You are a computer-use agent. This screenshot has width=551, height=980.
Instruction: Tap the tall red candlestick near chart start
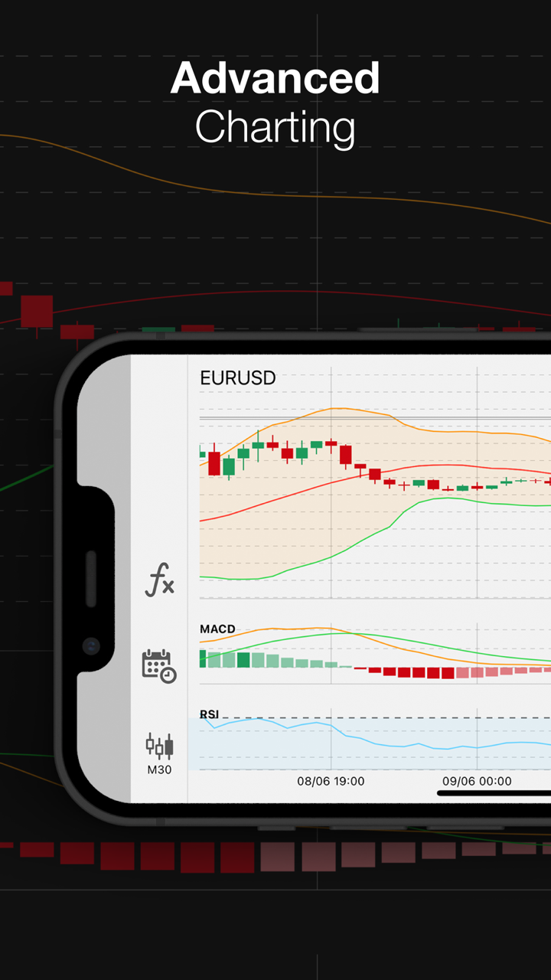point(214,463)
